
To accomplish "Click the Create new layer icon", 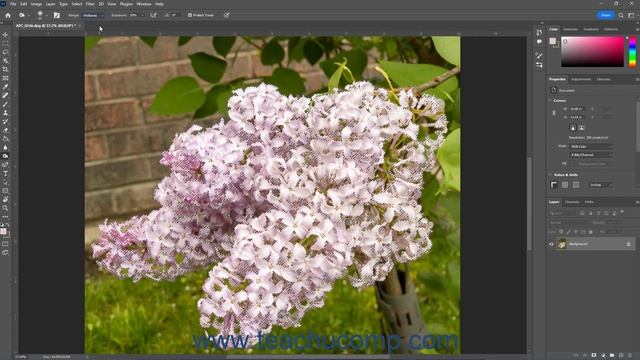I will (621, 355).
